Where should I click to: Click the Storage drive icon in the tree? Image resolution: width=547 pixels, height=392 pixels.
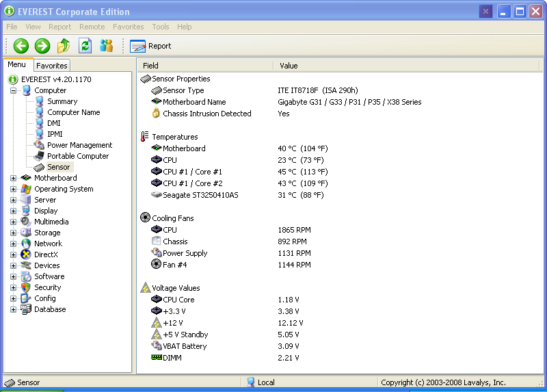[26, 233]
